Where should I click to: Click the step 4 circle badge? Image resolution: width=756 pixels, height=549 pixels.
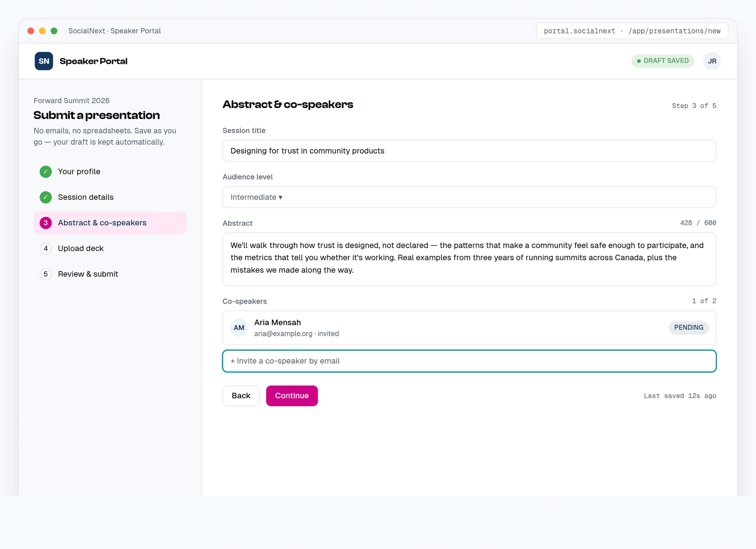(46, 249)
